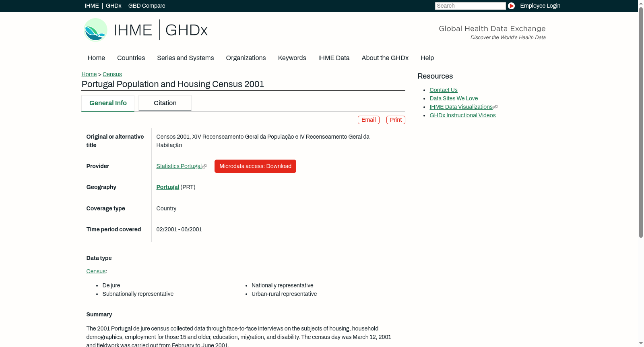
Task: Open GHDx Instructional Videos link
Action: (x=462, y=115)
